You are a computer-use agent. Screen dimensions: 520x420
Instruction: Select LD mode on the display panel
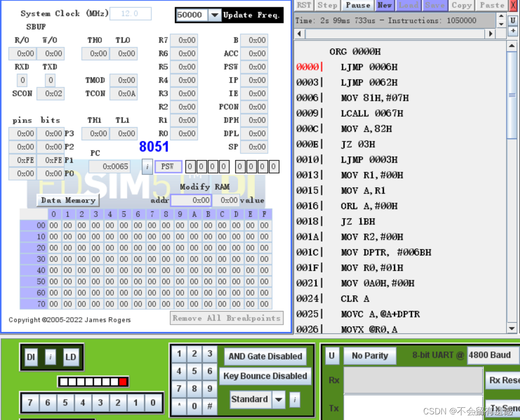[x=71, y=356]
